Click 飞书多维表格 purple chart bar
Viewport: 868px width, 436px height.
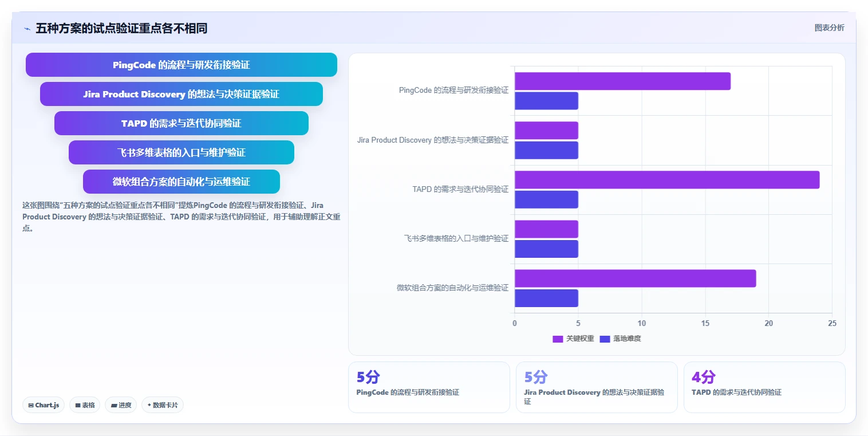pos(546,229)
